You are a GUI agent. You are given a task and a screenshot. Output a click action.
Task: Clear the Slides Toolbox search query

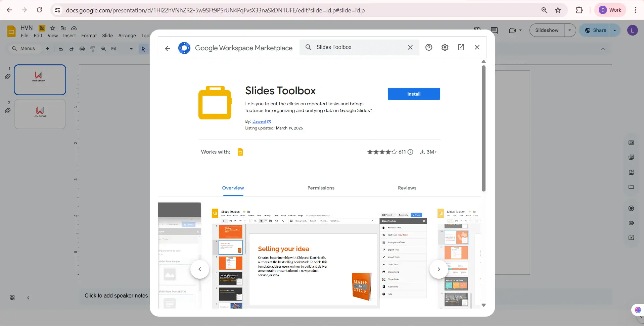point(410,47)
